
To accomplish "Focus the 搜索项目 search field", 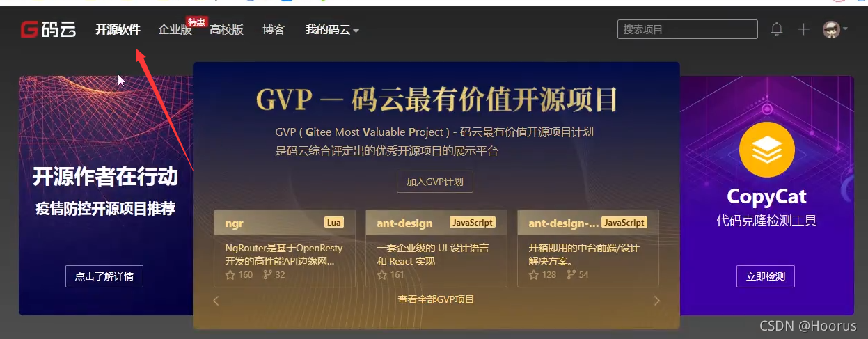I will pos(688,29).
